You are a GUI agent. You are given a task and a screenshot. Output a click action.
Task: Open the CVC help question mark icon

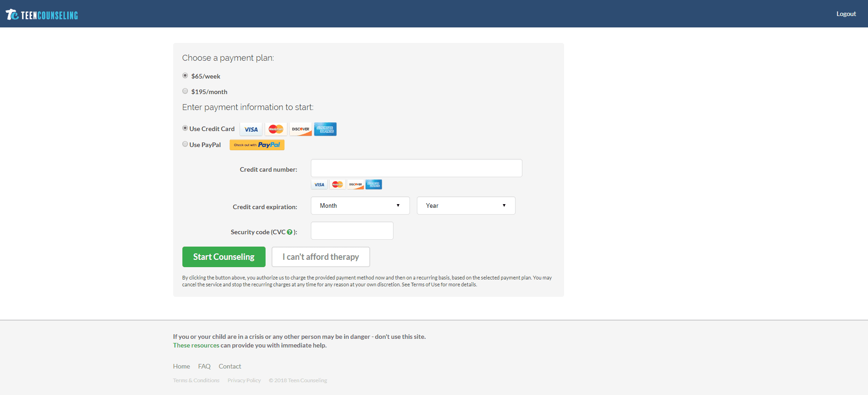coord(289,232)
